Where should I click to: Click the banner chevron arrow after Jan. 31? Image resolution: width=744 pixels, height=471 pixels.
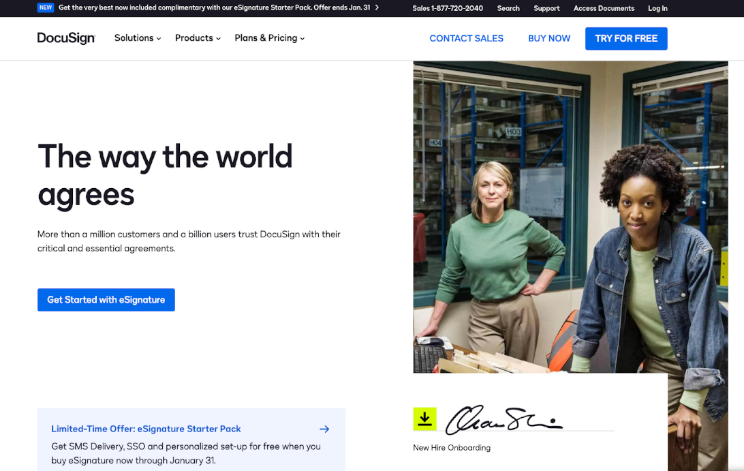(377, 8)
